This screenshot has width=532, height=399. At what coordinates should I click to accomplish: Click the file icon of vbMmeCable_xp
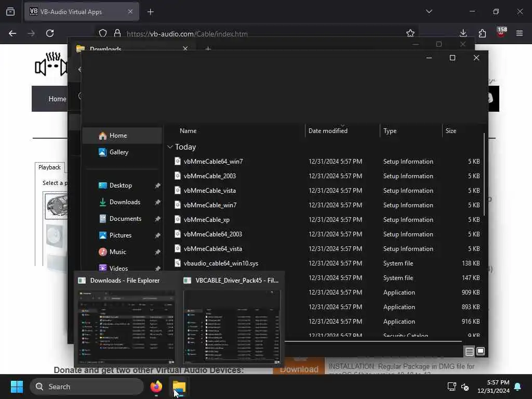[178, 219]
